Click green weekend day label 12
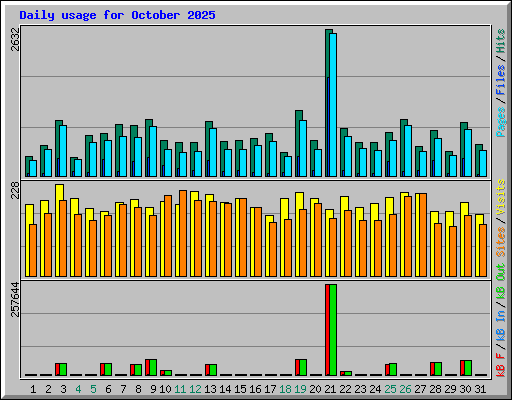Viewport: 512px width, 400px height. point(195,389)
